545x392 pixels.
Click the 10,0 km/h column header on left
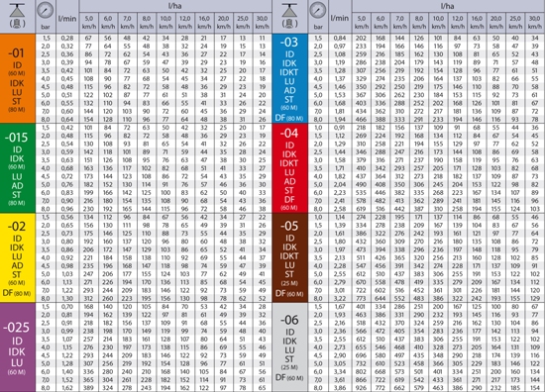pyautogui.click(x=165, y=22)
